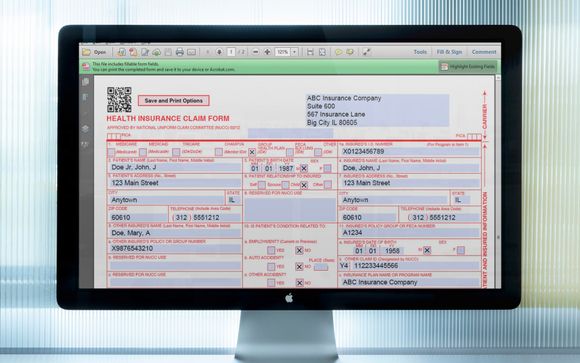Check the Medicare checkbox
580x363 pixels.
pyautogui.click(x=111, y=152)
